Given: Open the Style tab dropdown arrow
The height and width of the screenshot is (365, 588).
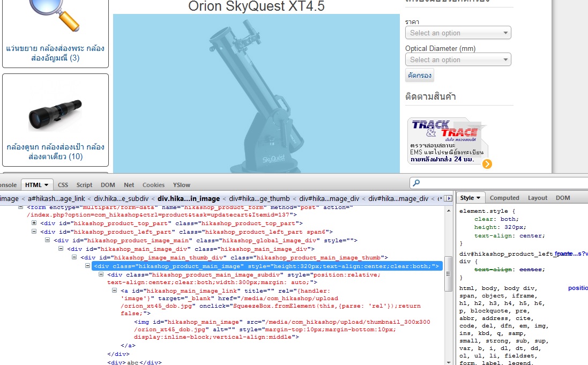Looking at the screenshot, I should 478,198.
